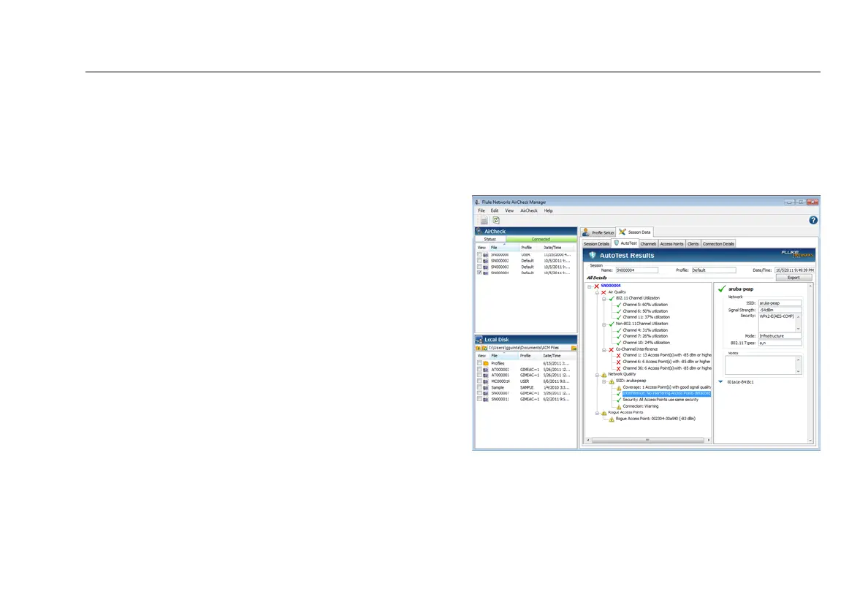Click the Save toolbar icon
The height and width of the screenshot is (605, 868).
pyautogui.click(x=484, y=221)
